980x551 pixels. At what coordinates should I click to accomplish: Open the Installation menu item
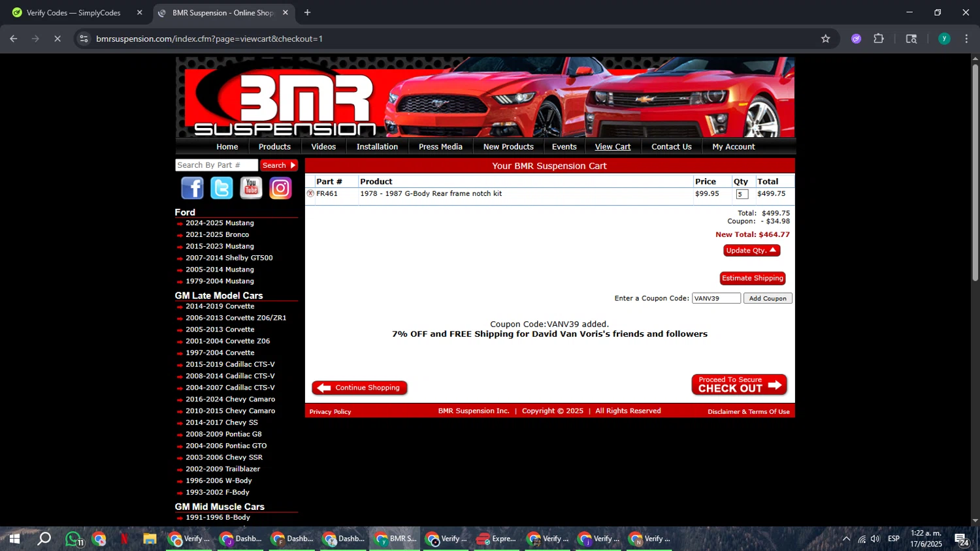click(x=377, y=147)
